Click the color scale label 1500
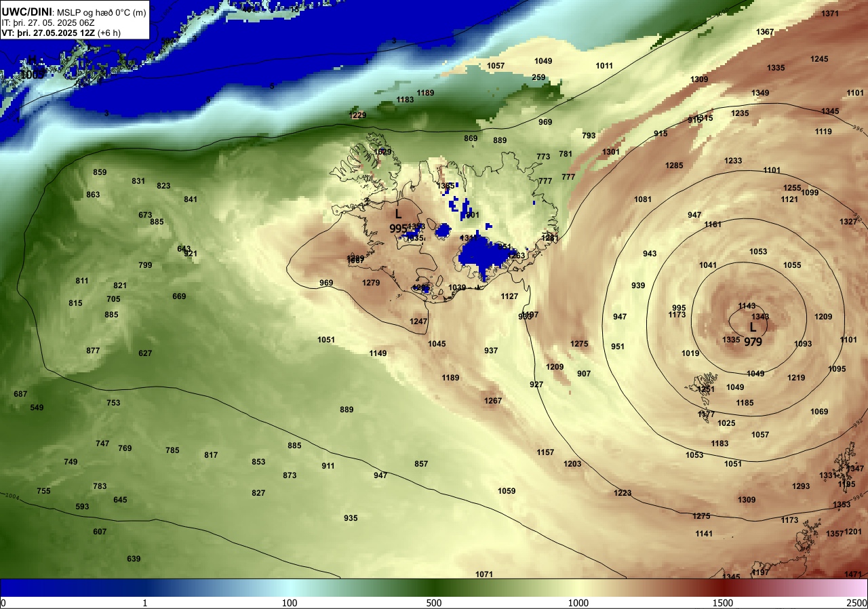868x609 pixels. pyautogui.click(x=723, y=603)
